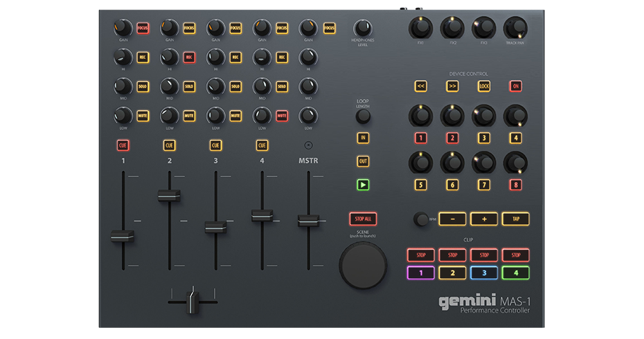The image size is (644, 339).
Task: Click the BPM plus button
Action: (484, 219)
